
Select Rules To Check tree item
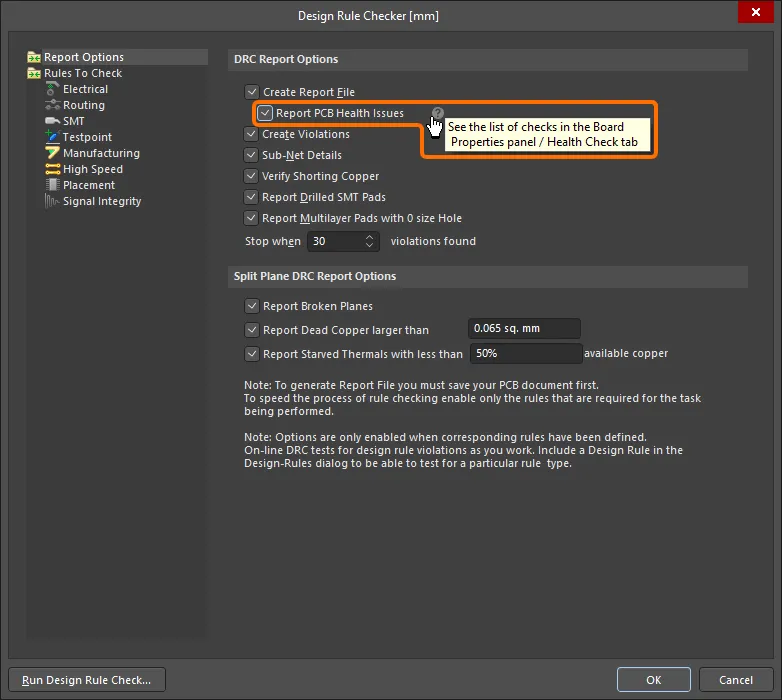coord(83,73)
